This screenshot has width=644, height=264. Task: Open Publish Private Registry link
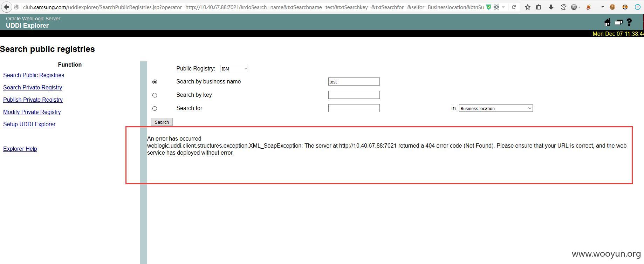(x=33, y=100)
